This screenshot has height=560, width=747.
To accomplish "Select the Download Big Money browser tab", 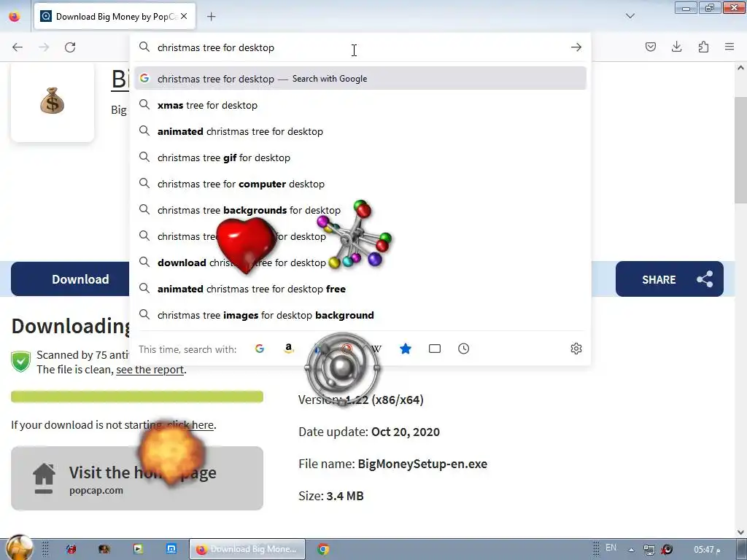I will 115,17.
